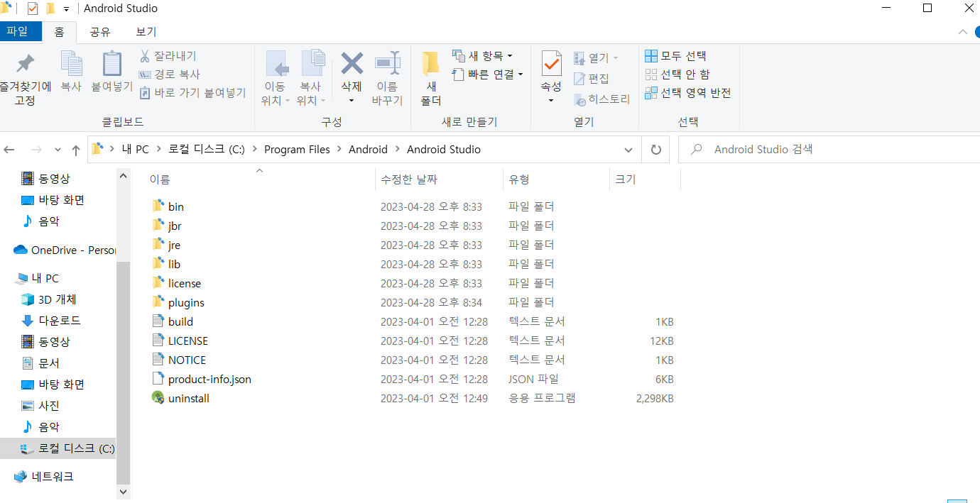980x503 pixels.
Task: Go up one level with up arrow
Action: point(76,150)
